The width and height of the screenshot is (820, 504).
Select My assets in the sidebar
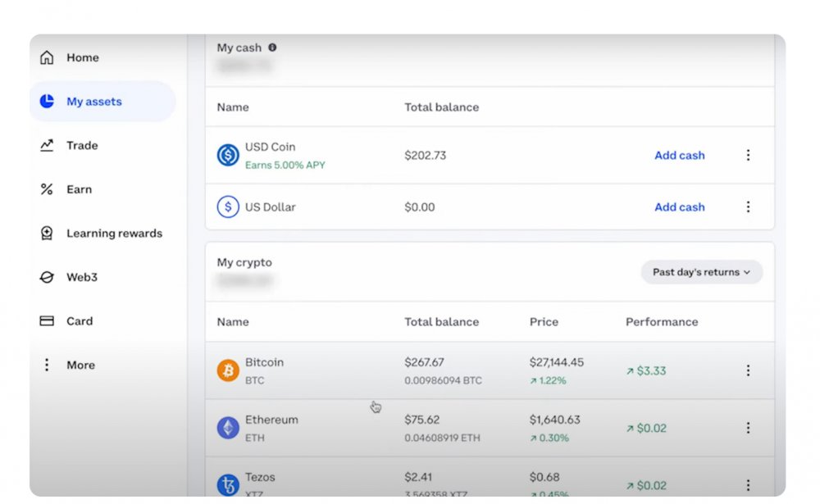(94, 102)
